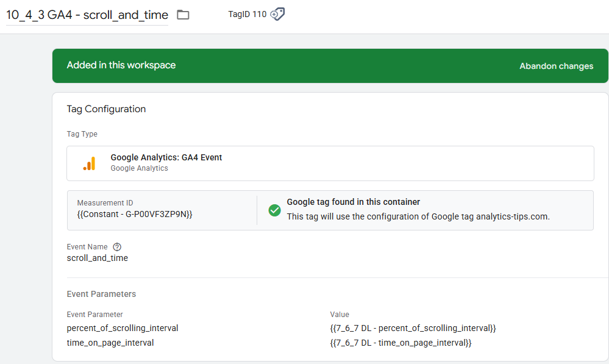Select the percent_of_scrolling_interval parameter name
Screen dimensions: 609x364
pos(123,328)
